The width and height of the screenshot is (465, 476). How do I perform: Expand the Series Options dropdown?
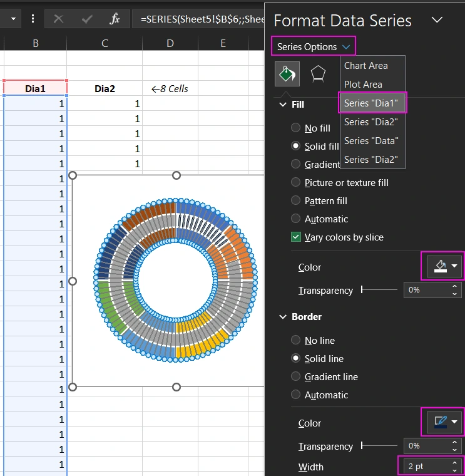point(314,47)
